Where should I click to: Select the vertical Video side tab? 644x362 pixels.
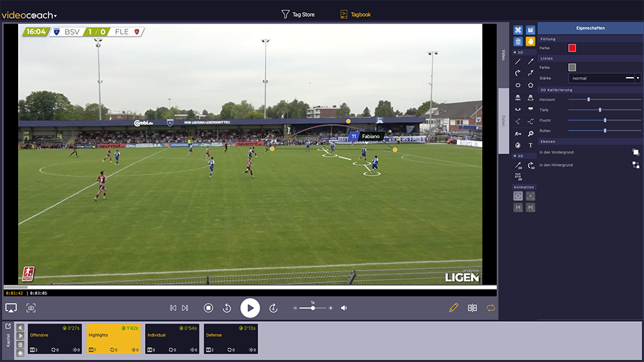(504, 55)
